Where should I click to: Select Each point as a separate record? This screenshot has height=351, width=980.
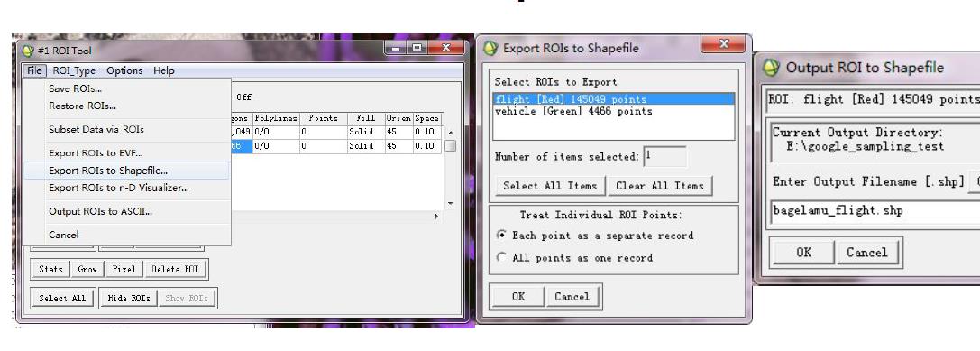pos(596,236)
